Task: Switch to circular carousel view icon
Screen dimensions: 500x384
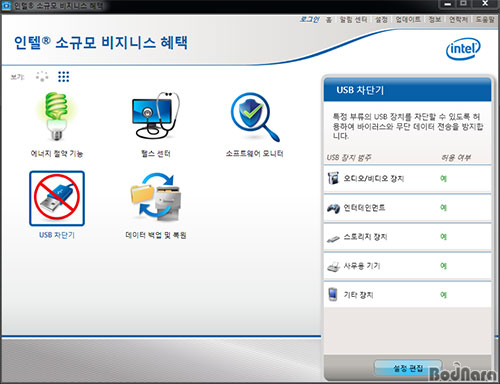Action: [x=42, y=77]
